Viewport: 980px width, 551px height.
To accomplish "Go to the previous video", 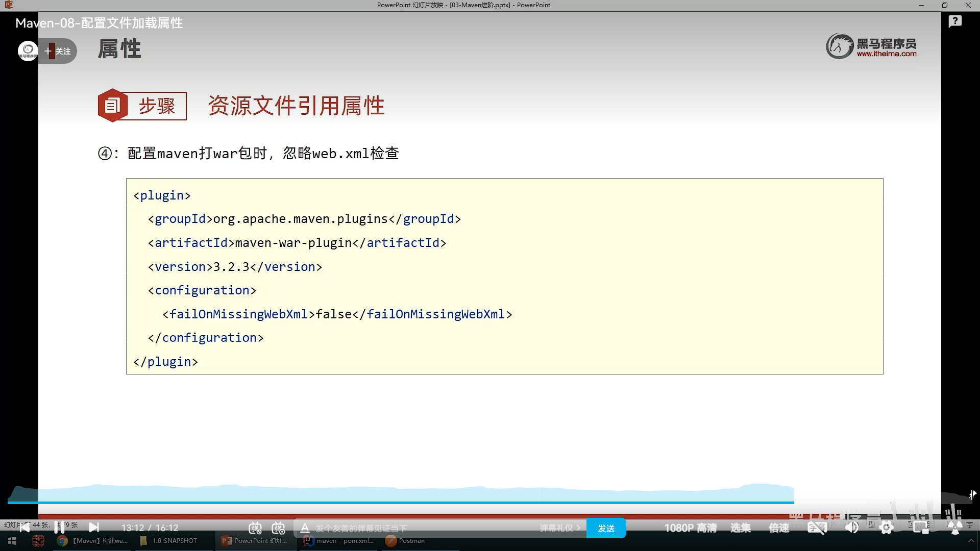I will tap(24, 528).
